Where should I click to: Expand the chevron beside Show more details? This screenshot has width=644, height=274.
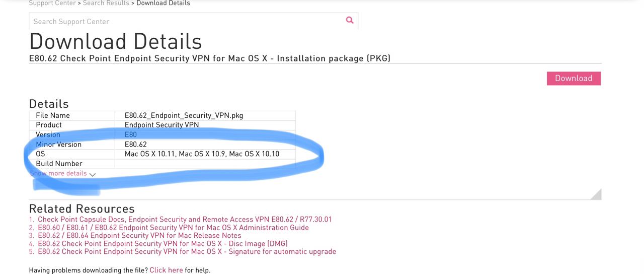click(93, 174)
